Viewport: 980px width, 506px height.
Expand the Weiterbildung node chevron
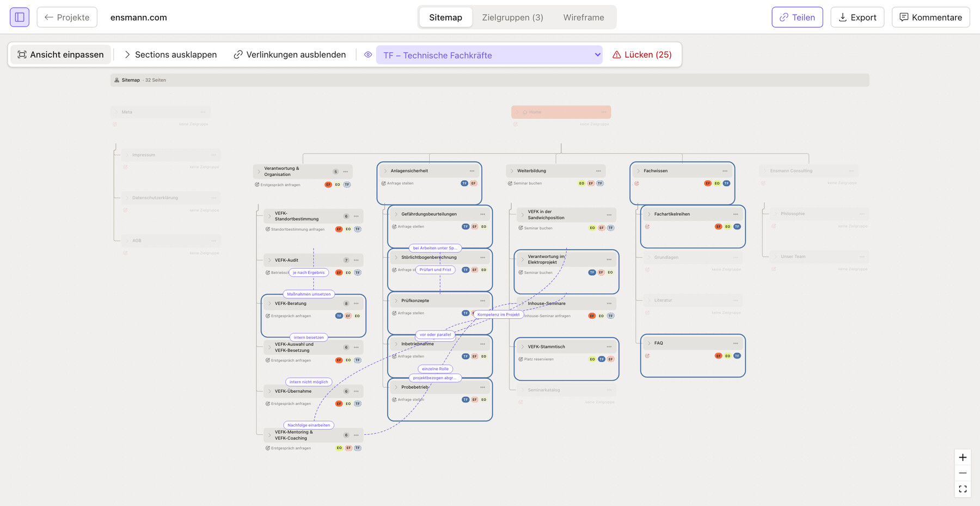(512, 171)
